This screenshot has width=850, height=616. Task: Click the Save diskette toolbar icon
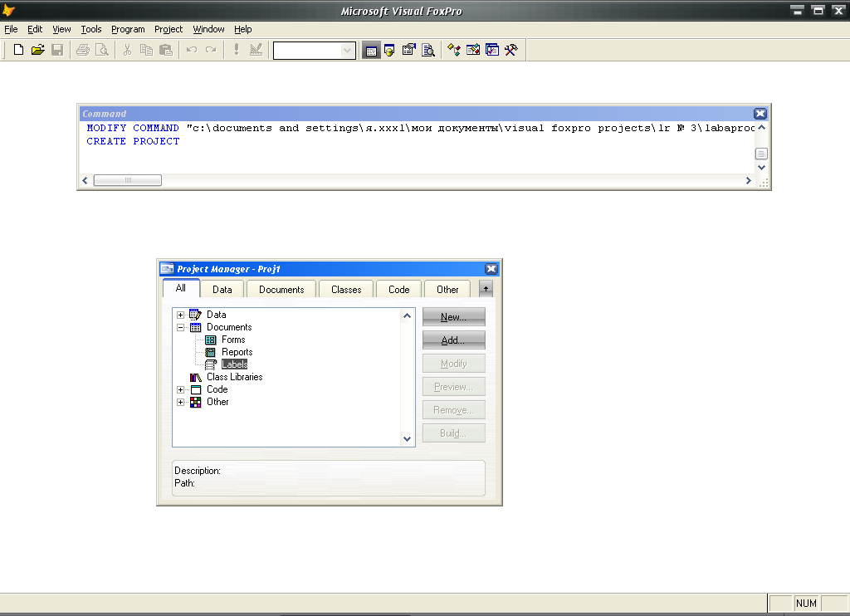coord(57,50)
